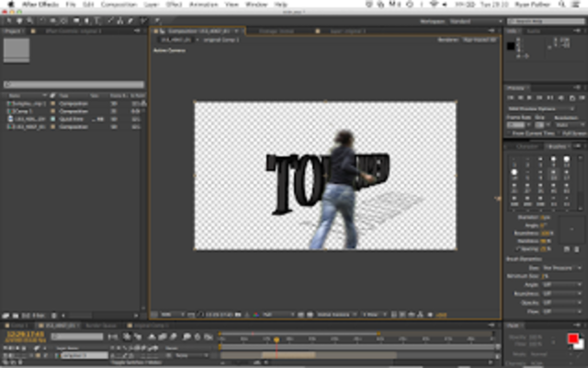Select the Eraser tool
This screenshot has width=588, height=368.
pyautogui.click(x=130, y=21)
